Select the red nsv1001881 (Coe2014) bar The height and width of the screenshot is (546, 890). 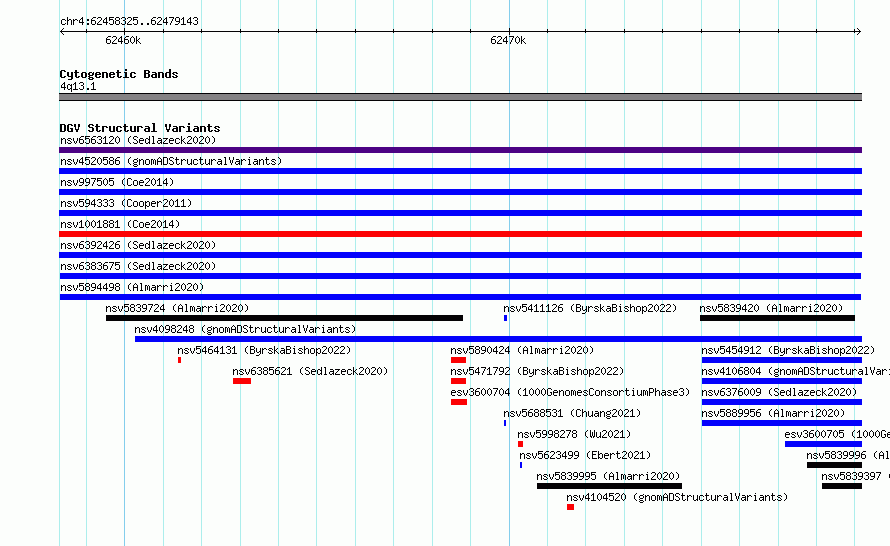pos(460,234)
